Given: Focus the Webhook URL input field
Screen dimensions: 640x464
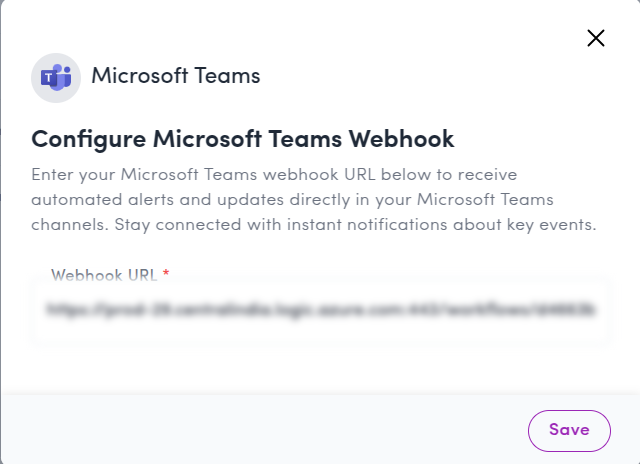Looking at the screenshot, I should point(320,310).
